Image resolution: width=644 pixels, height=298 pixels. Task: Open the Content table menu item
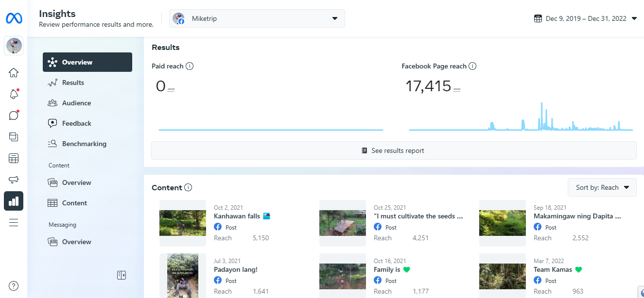87,203
